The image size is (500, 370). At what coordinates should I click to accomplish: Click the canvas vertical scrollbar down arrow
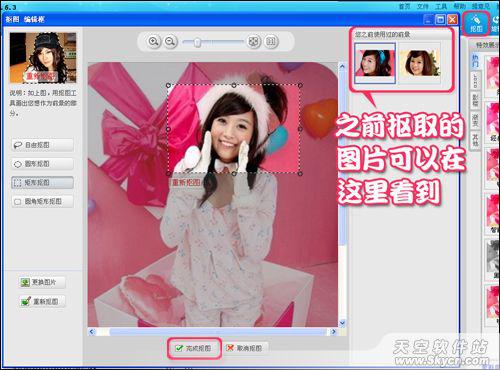342,323
